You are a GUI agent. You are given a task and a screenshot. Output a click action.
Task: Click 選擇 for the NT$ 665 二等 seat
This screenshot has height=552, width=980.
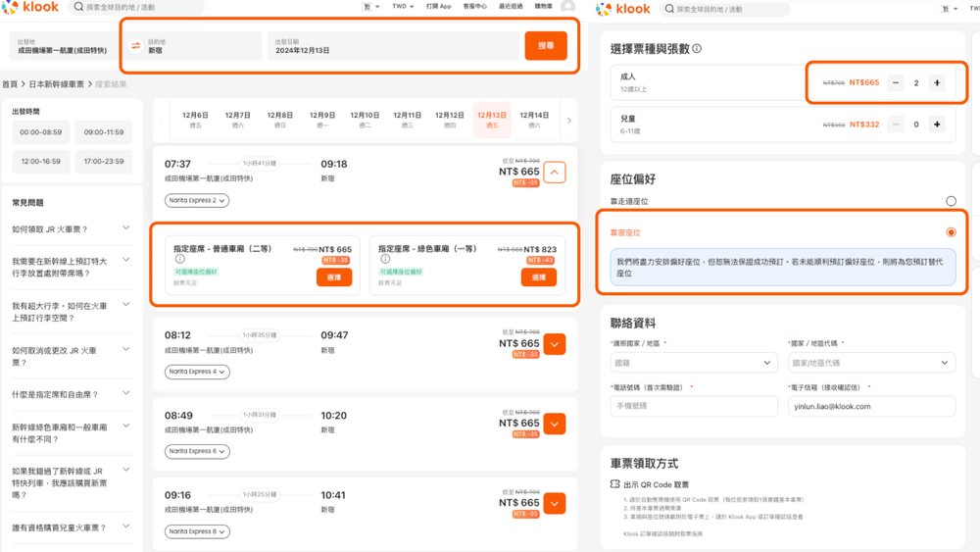334,276
